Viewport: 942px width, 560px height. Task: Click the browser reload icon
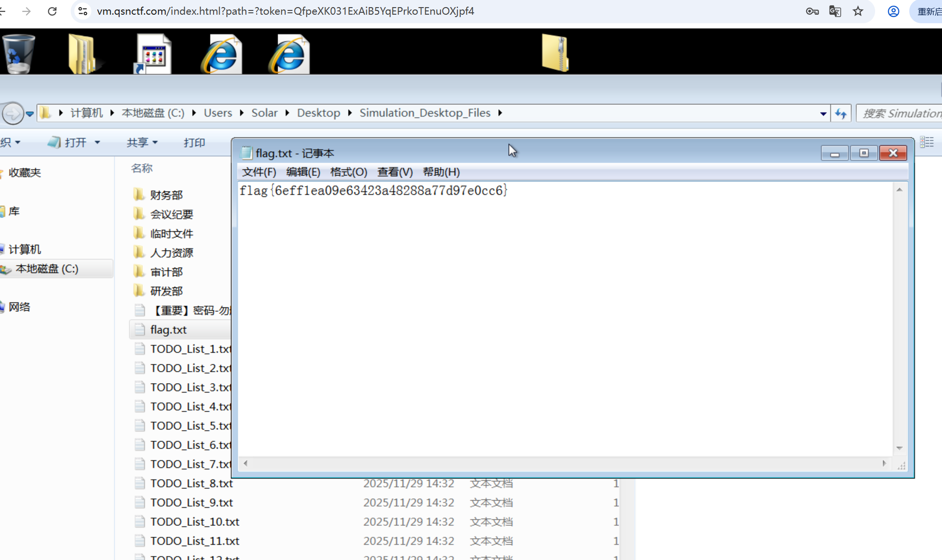coord(52,11)
